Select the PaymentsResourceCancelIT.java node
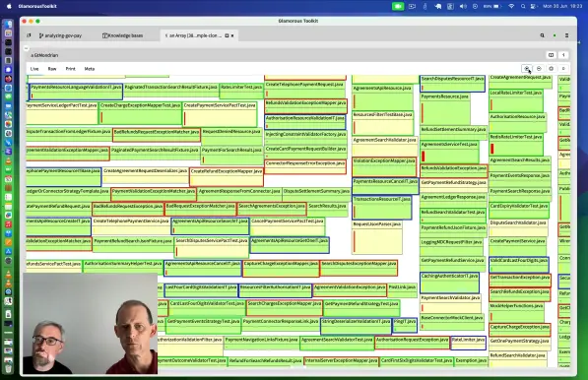 click(385, 186)
